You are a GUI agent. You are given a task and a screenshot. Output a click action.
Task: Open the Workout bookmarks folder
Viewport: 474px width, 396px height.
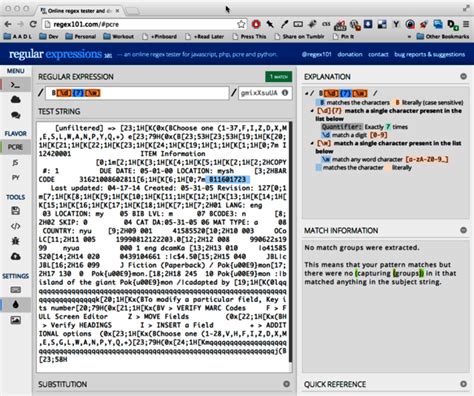click(x=119, y=36)
